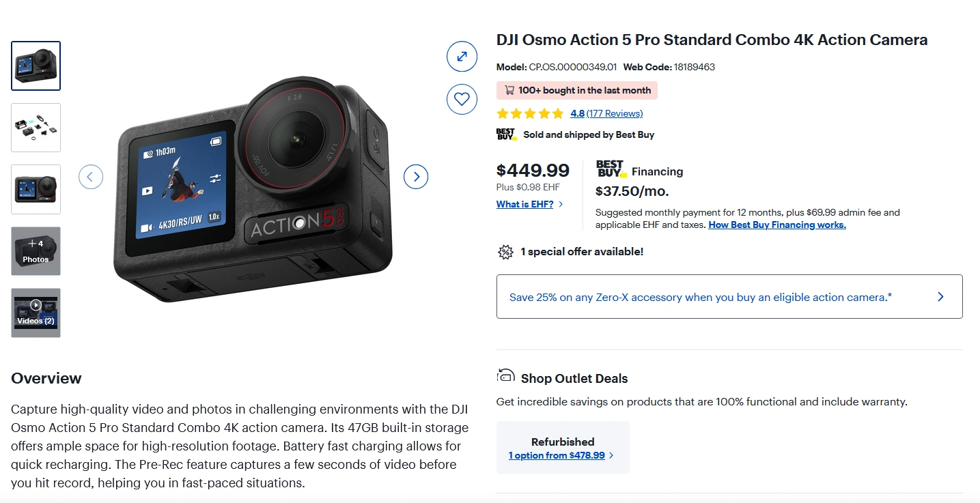Go to the previous product image
Viewport: 980px width, 503px height.
[x=91, y=177]
